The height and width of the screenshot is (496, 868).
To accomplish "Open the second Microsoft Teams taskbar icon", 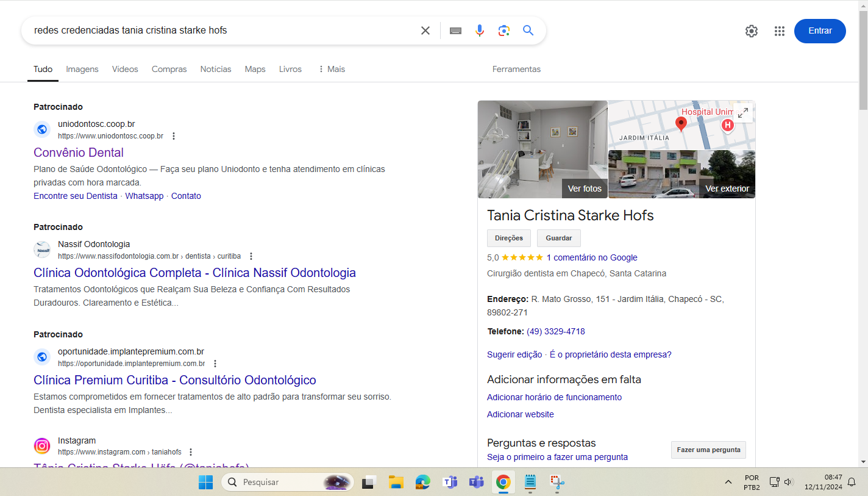I will [476, 482].
